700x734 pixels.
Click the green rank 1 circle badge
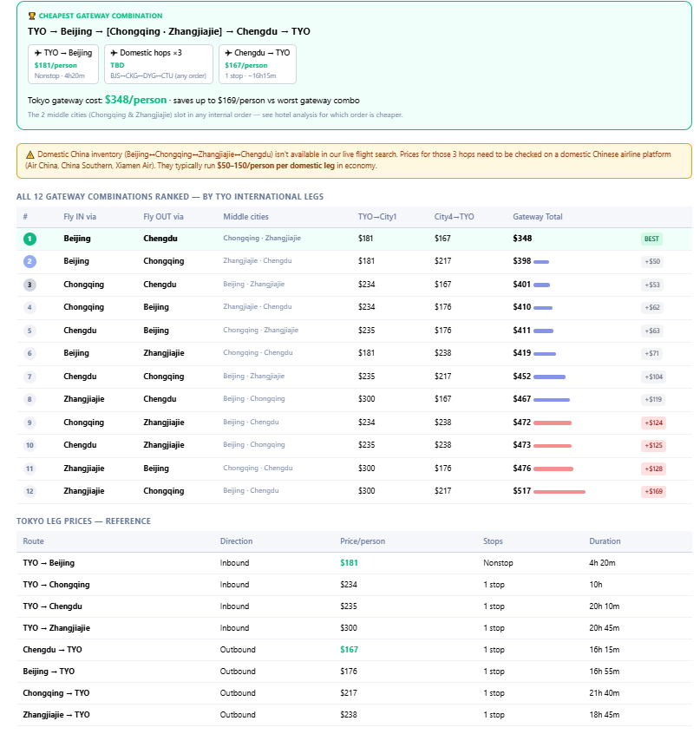coord(29,239)
